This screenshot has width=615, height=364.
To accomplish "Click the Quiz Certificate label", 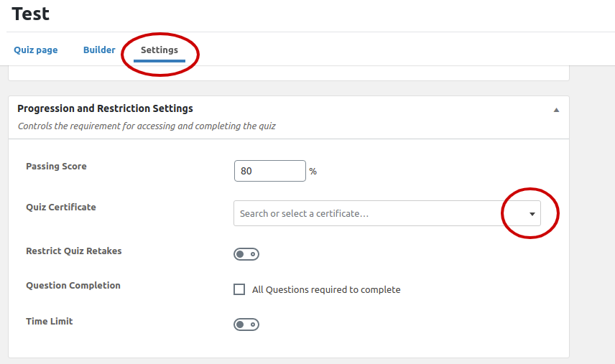I will (x=61, y=207).
